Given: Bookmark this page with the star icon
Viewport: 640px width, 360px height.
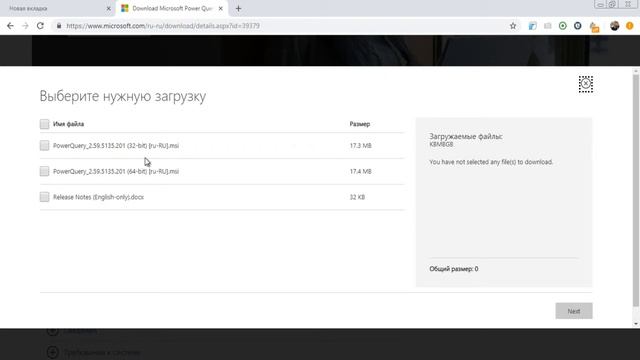Looking at the screenshot, I should (x=513, y=26).
